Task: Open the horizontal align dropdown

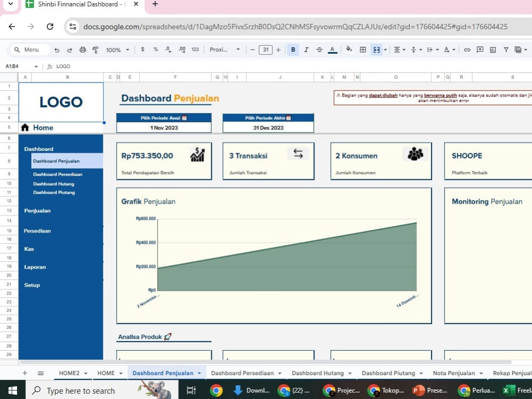Action: [400, 50]
